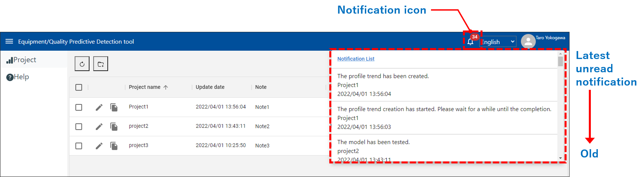Click notification timestamp 2022/04/01 13:56:03
This screenshot has width=644, height=177.
tap(364, 127)
